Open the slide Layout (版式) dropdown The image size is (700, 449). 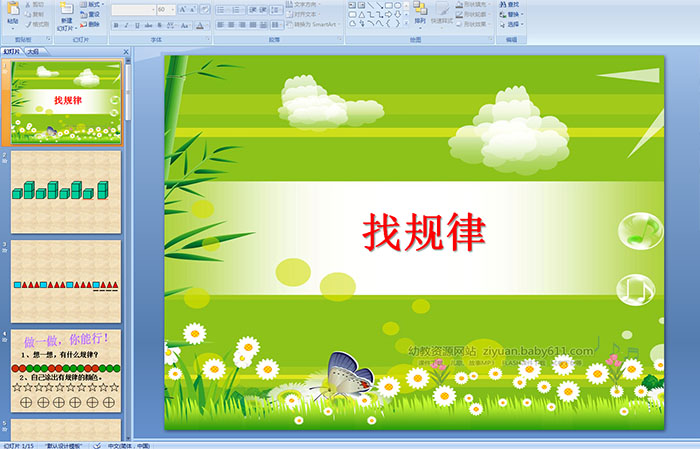tap(92, 4)
